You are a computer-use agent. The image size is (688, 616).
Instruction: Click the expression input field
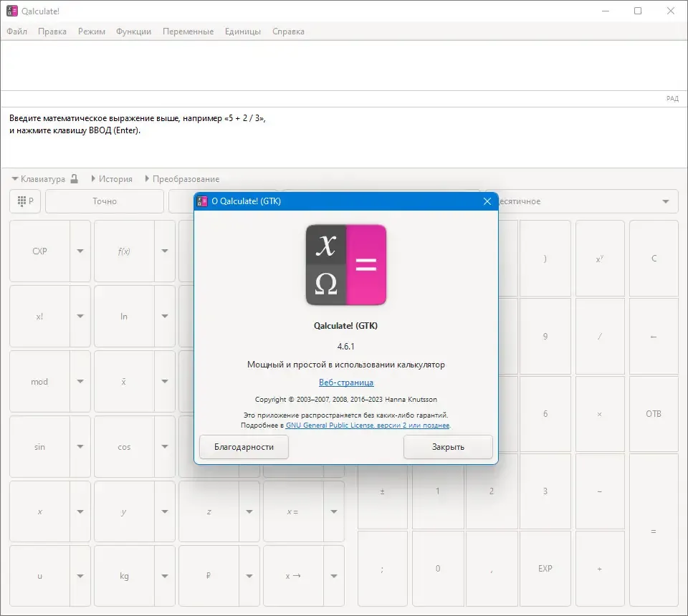click(x=344, y=66)
